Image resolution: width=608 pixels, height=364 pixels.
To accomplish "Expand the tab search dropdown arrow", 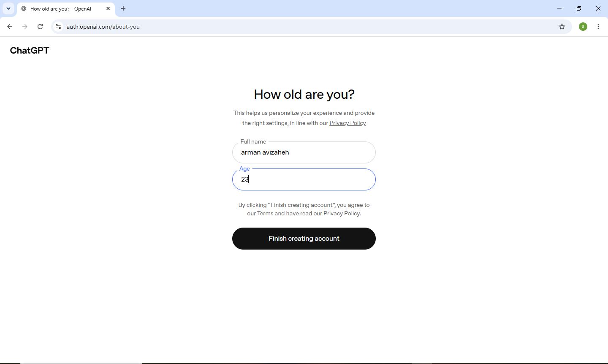I will 8,8.
